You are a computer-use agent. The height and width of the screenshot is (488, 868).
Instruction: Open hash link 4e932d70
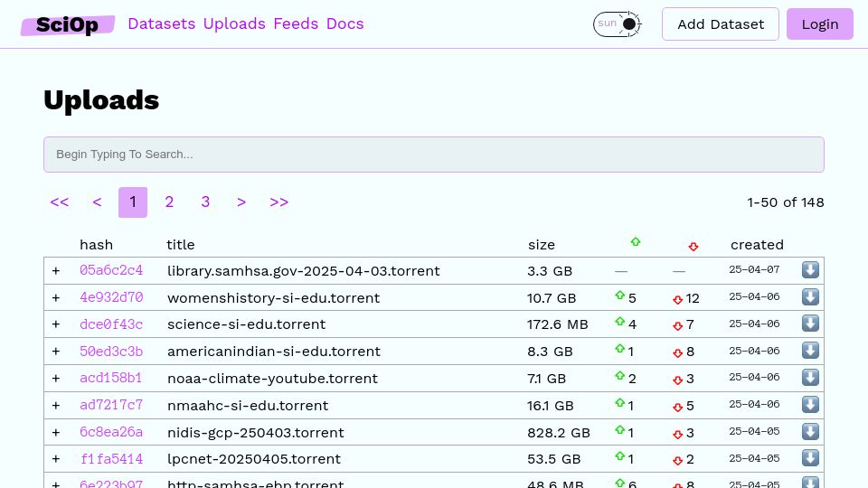tap(111, 297)
